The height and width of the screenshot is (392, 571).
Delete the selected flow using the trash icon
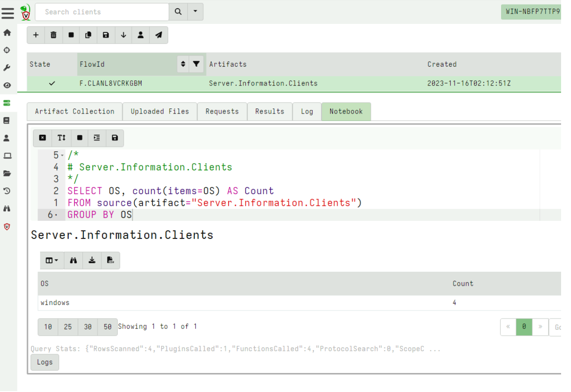(53, 35)
